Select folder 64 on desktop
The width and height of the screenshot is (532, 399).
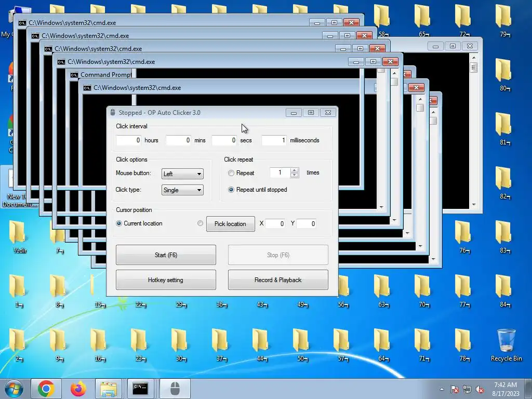pos(382,344)
